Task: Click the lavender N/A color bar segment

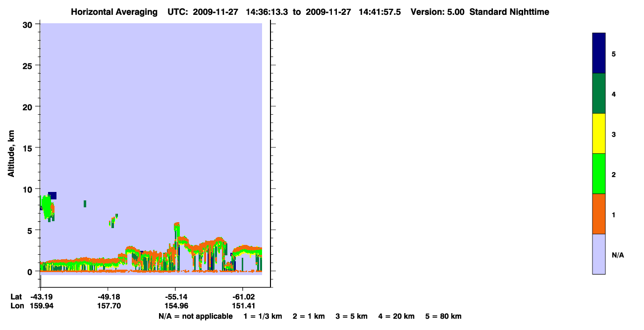Action: click(x=598, y=254)
